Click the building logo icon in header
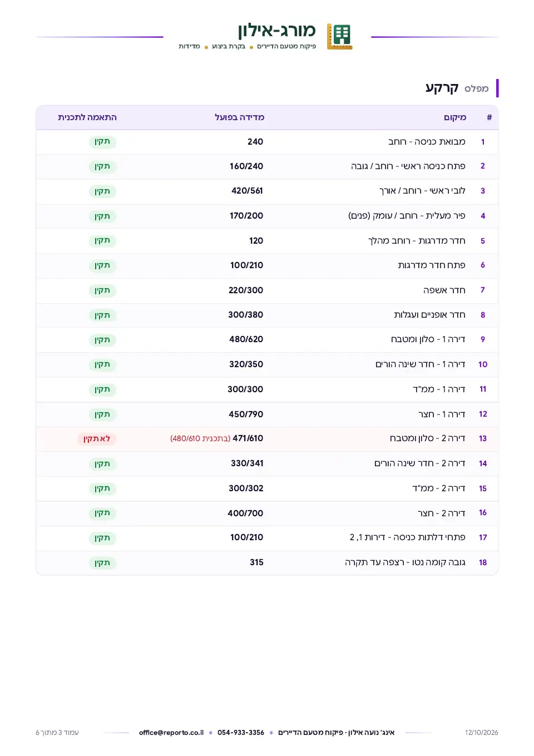Screen dimensions: 534x756 (x=339, y=37)
